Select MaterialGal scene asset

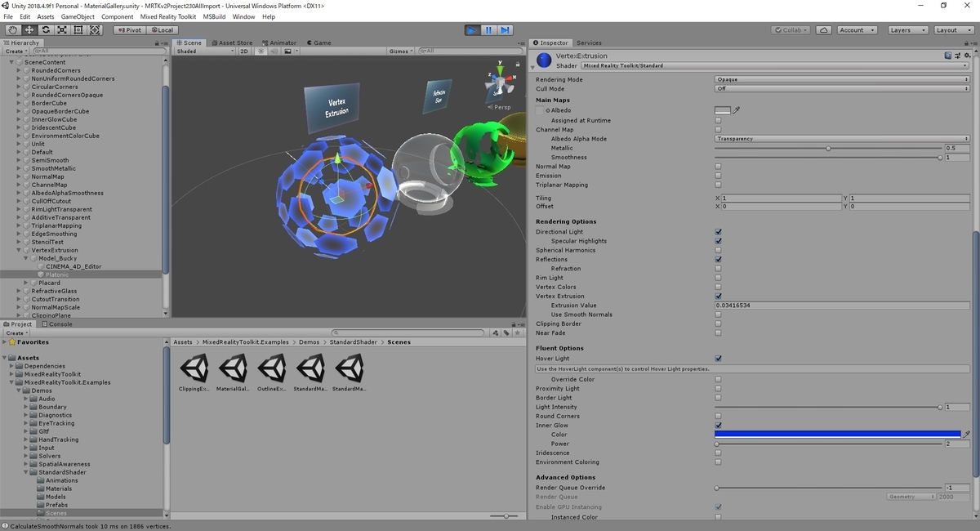coord(233,374)
